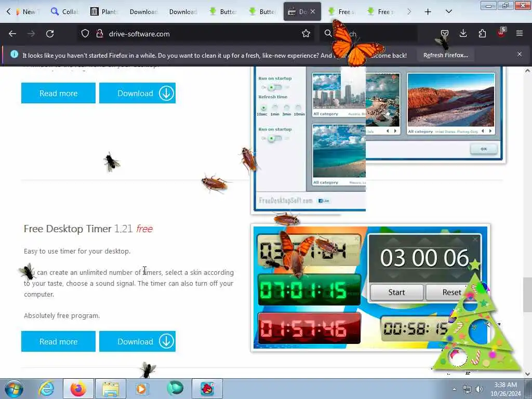Click the upper Read more button

pyautogui.click(x=58, y=93)
